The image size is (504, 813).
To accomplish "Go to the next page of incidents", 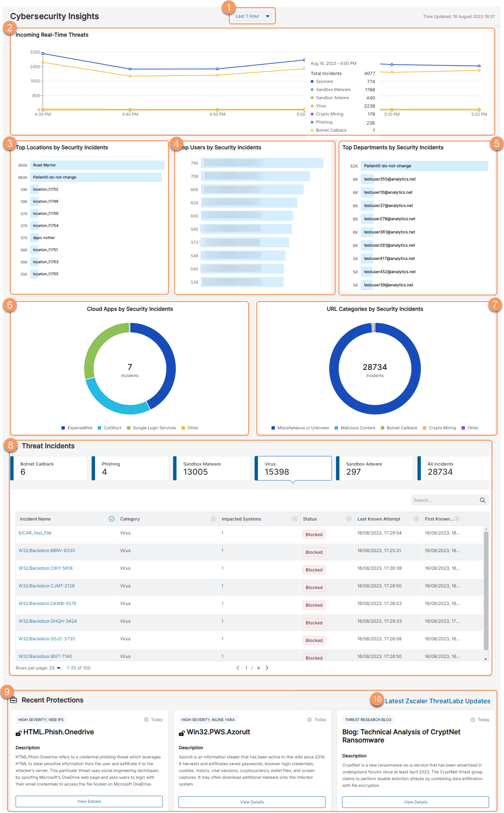I will tap(267, 668).
